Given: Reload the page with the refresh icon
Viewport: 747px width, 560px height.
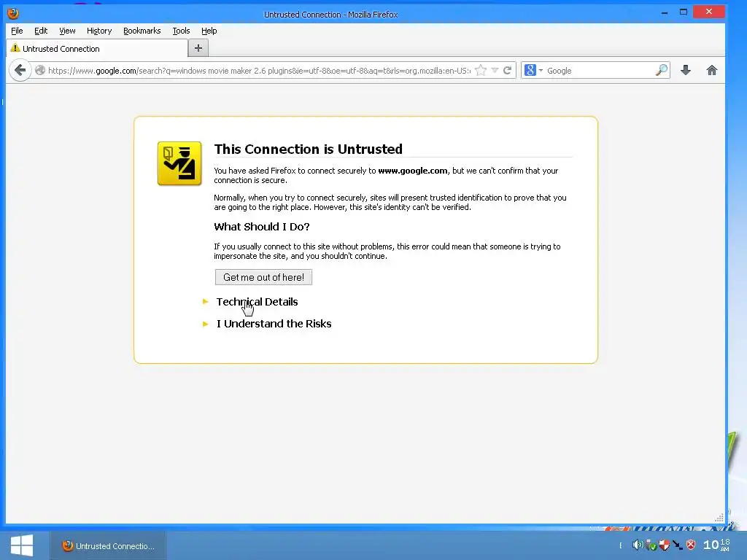Looking at the screenshot, I should (x=508, y=71).
